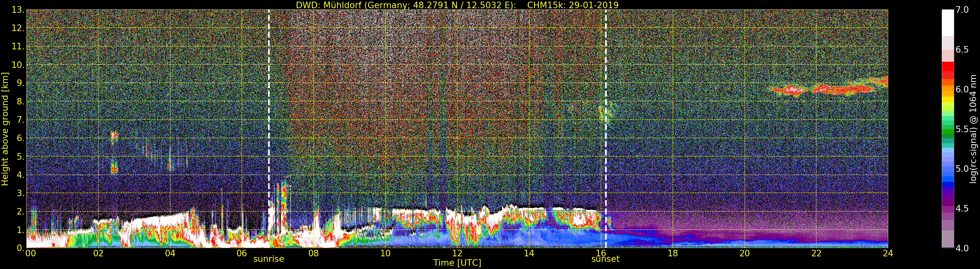This screenshot has width=980, height=269.
Task: Select the 24 tick at the time axis end
Action: pyautogui.click(x=888, y=253)
